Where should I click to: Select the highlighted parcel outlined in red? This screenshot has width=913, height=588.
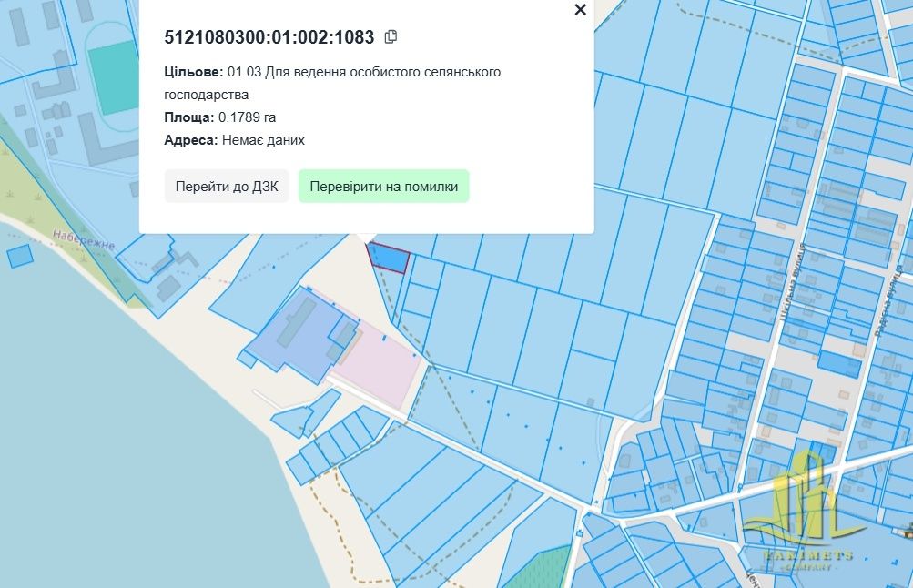click(x=389, y=258)
